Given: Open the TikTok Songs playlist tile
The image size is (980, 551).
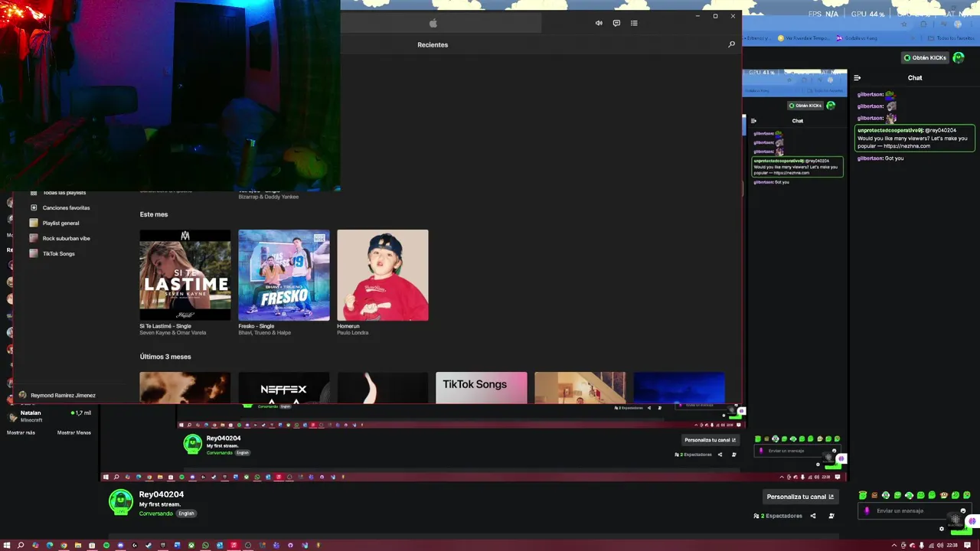Looking at the screenshot, I should (482, 387).
